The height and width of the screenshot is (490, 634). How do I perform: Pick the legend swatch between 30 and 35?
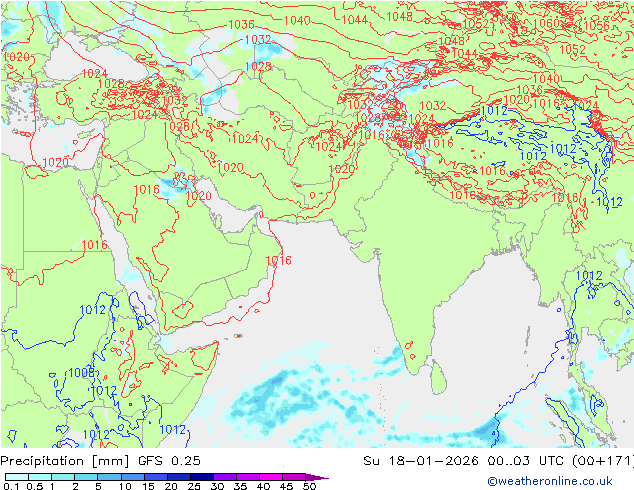(x=224, y=477)
